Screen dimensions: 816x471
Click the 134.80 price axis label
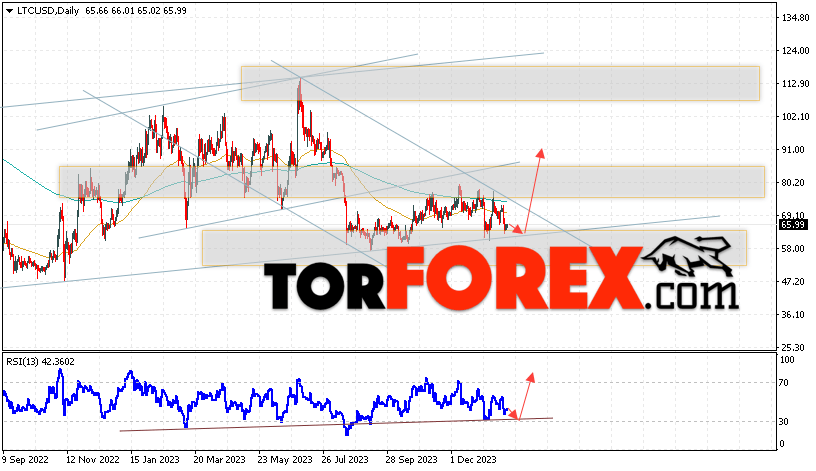pyautogui.click(x=796, y=18)
